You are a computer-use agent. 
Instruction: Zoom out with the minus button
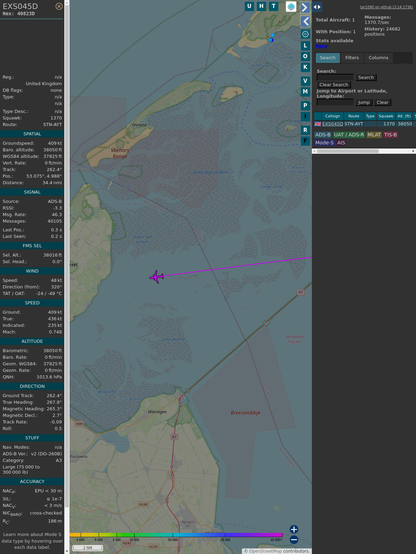[x=294, y=540]
